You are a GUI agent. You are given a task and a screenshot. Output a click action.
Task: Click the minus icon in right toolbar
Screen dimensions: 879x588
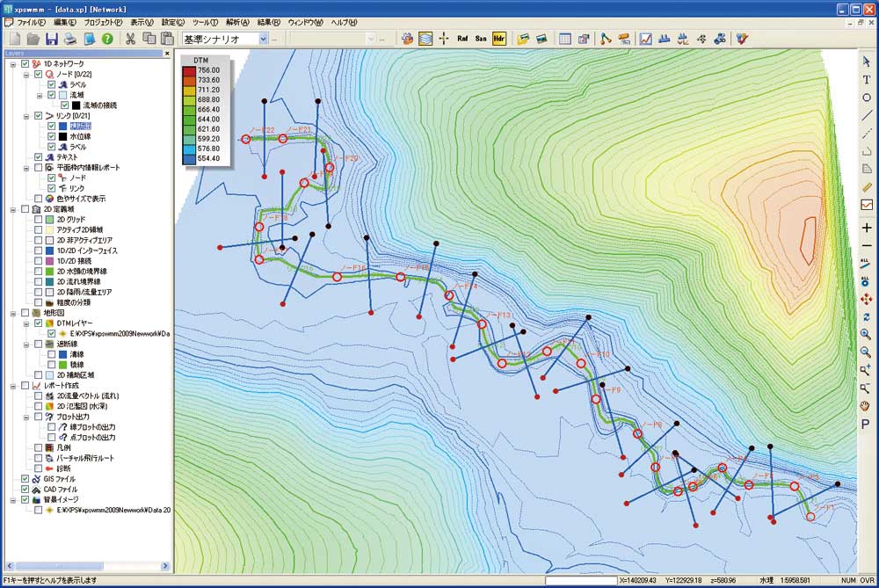(867, 245)
